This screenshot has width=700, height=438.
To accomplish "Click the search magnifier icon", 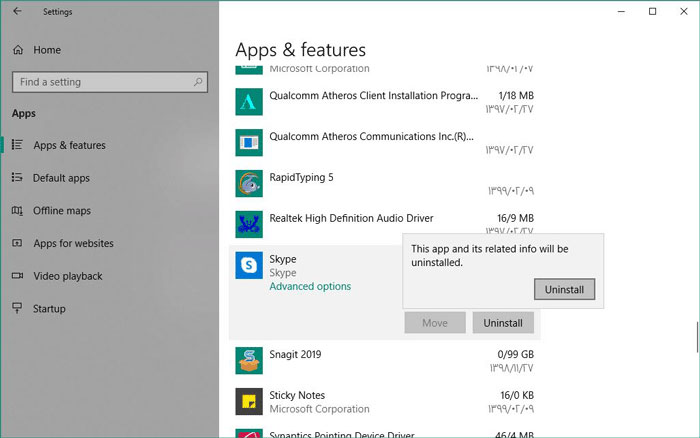I will click(198, 82).
